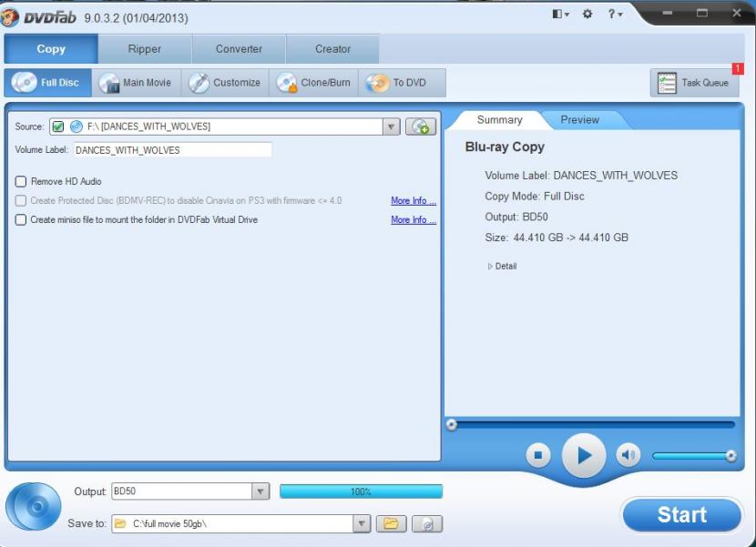Show the Summary tab
The height and width of the screenshot is (547, 756).
click(x=499, y=120)
